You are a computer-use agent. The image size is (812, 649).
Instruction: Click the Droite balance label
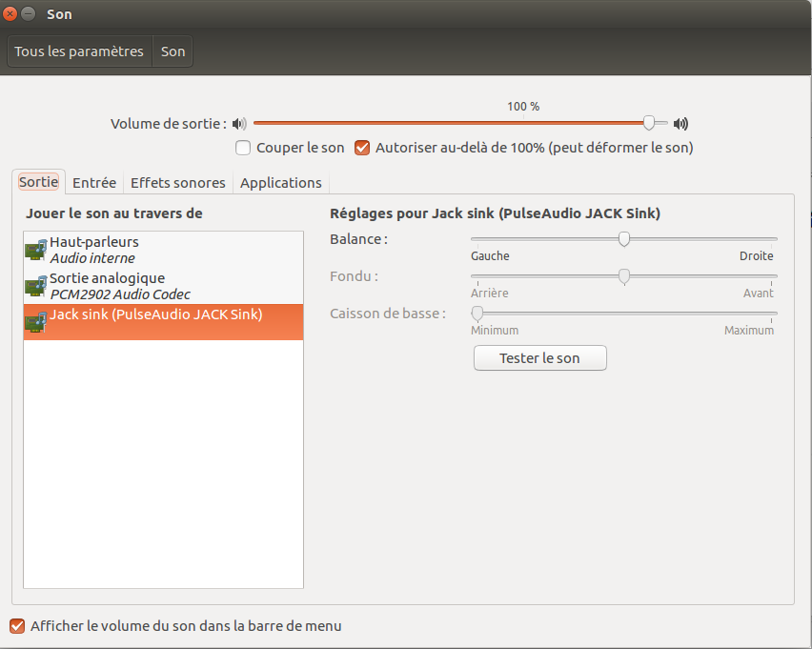coord(756,255)
